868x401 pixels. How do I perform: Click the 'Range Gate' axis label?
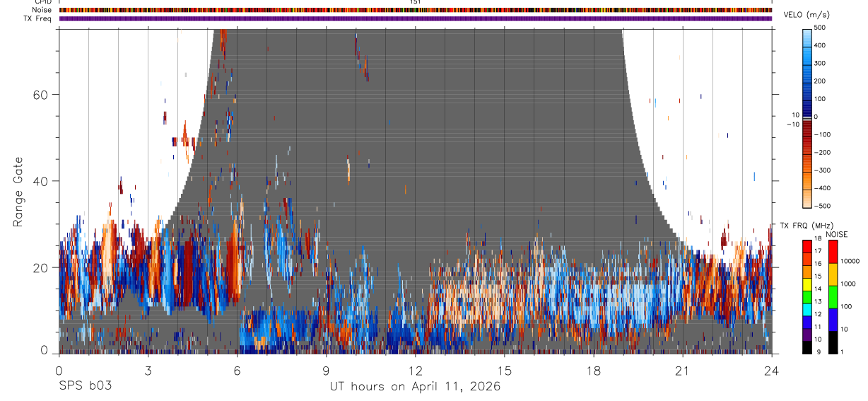tap(18, 192)
